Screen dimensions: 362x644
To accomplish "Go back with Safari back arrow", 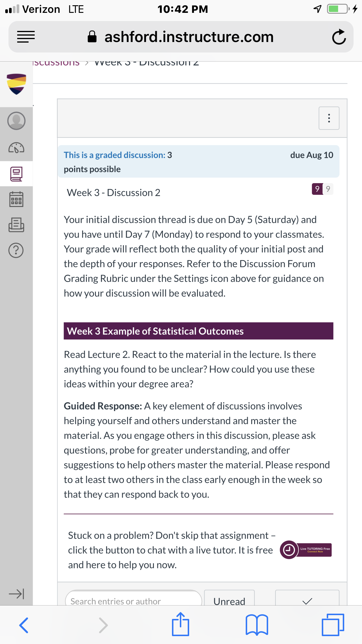I will tap(24, 625).
